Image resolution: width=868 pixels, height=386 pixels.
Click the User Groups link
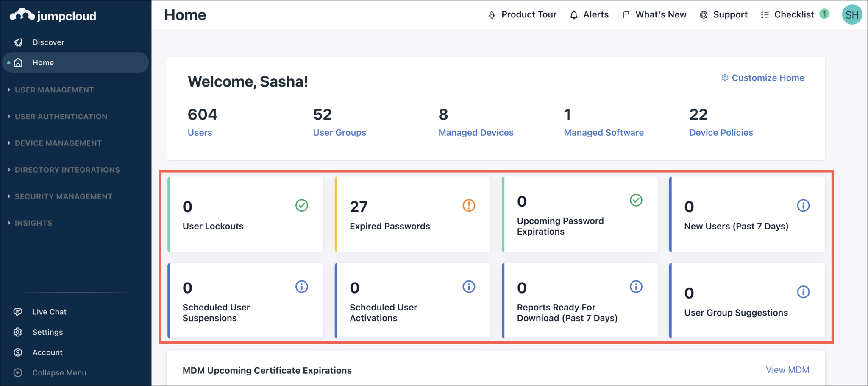(339, 132)
